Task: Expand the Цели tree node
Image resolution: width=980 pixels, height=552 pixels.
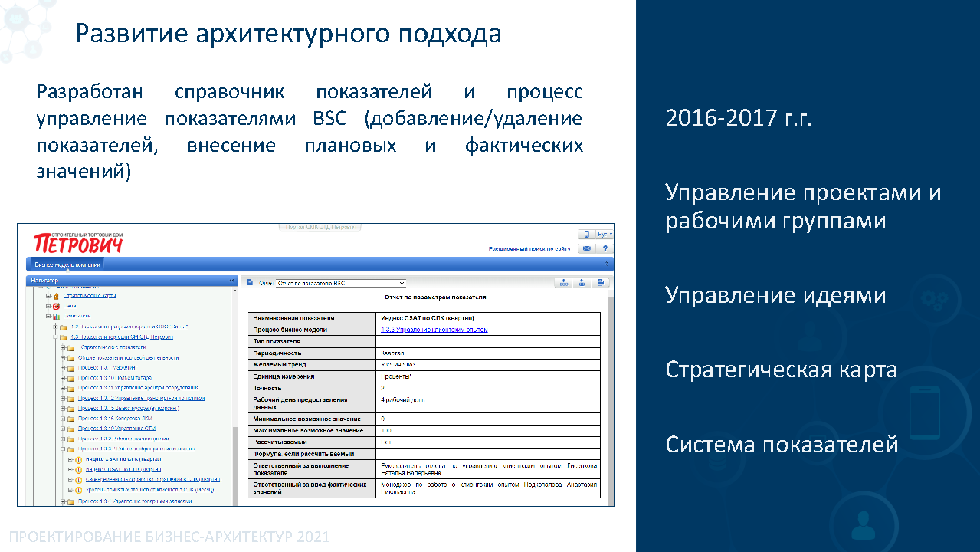Action: click(48, 305)
